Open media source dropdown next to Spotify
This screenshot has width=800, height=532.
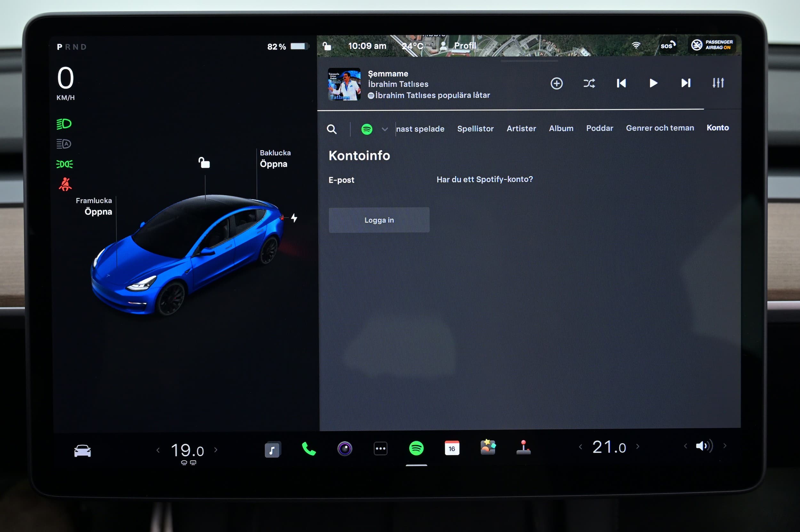pyautogui.click(x=385, y=129)
